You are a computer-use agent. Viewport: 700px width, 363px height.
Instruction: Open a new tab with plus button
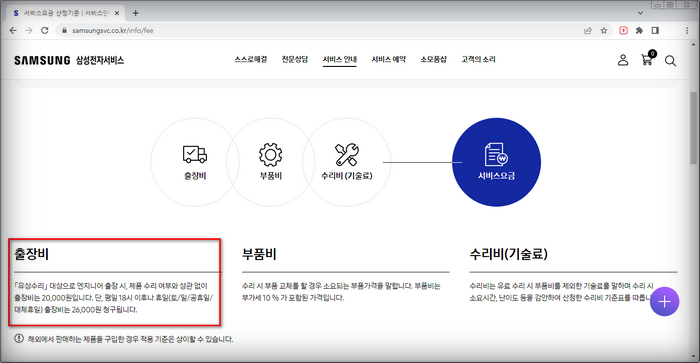tap(135, 13)
